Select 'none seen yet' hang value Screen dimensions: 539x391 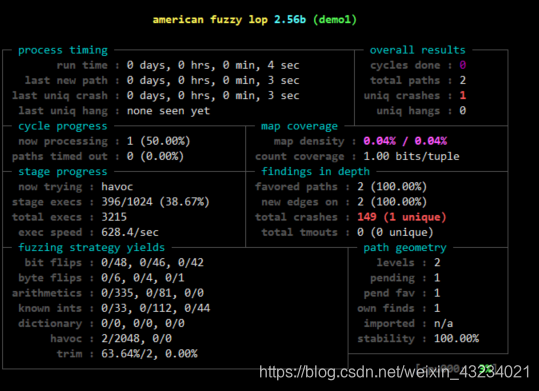coord(168,111)
